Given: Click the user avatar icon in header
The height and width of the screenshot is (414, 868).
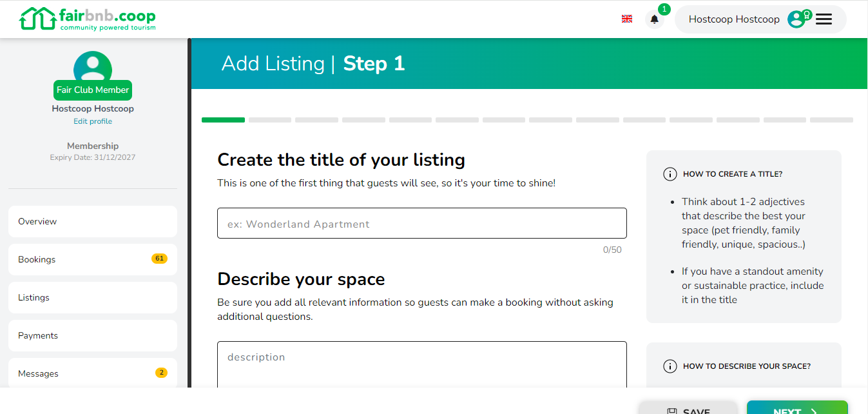Looking at the screenshot, I should coord(797,19).
